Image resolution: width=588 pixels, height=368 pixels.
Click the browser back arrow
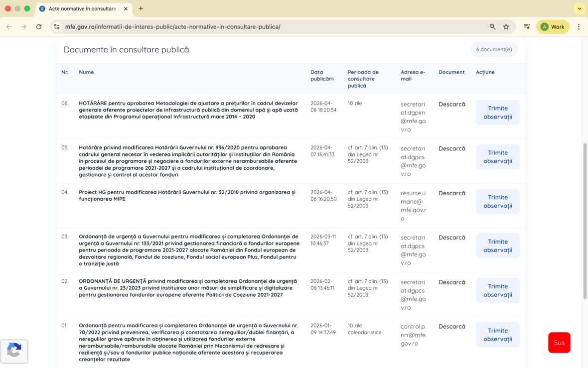[9, 27]
